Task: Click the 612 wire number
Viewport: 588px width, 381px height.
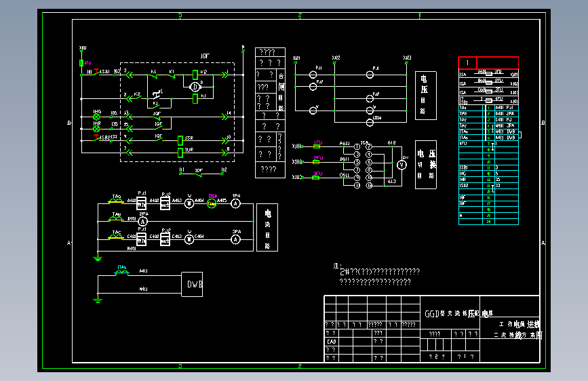Action: (392, 143)
